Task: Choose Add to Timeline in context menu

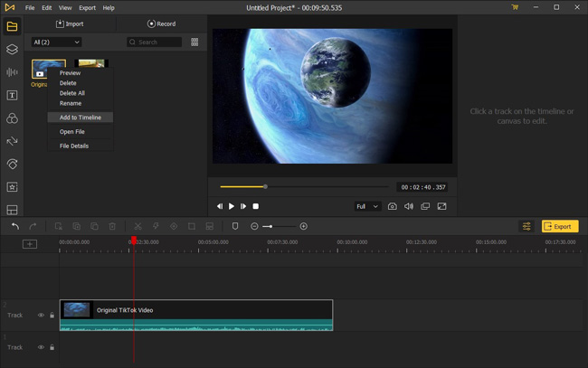Action: [x=81, y=118]
